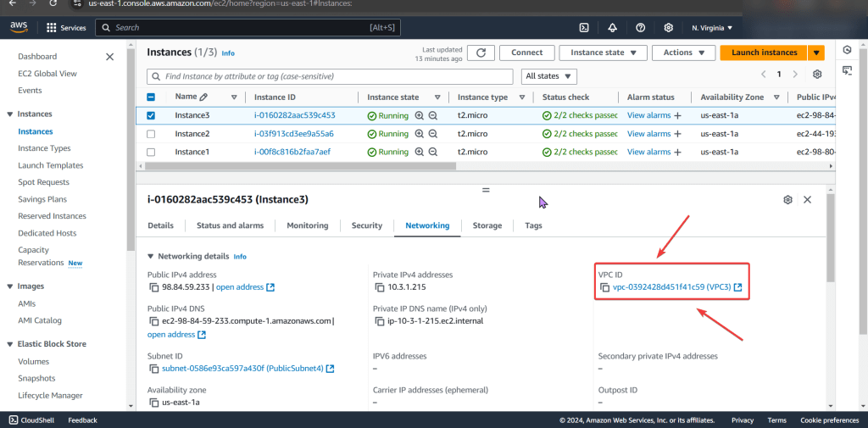The height and width of the screenshot is (428, 868).
Task: Click the refresh instances icon button
Action: click(481, 53)
